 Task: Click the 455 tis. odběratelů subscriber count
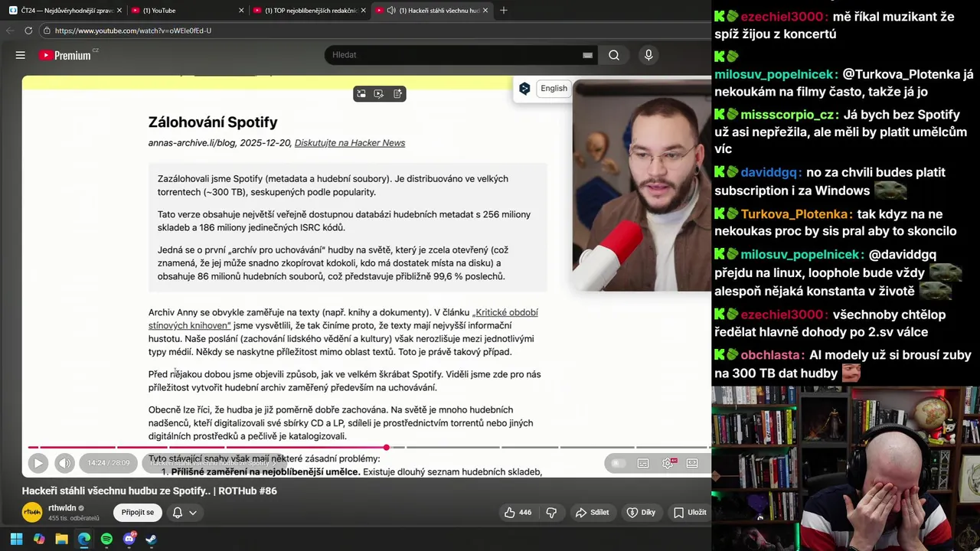[x=74, y=519]
